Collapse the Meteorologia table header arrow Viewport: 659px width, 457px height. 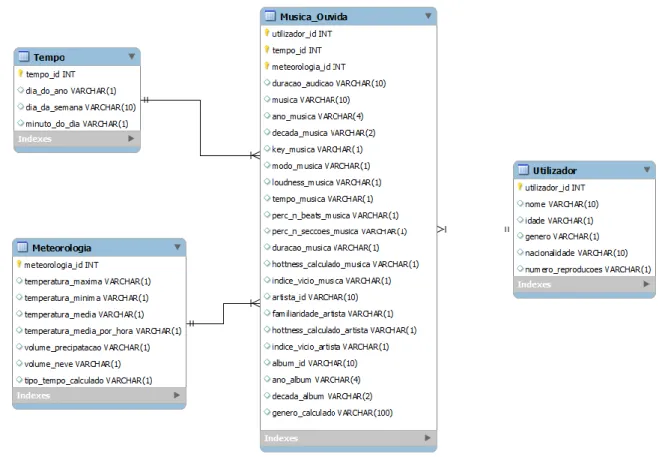[x=177, y=247]
